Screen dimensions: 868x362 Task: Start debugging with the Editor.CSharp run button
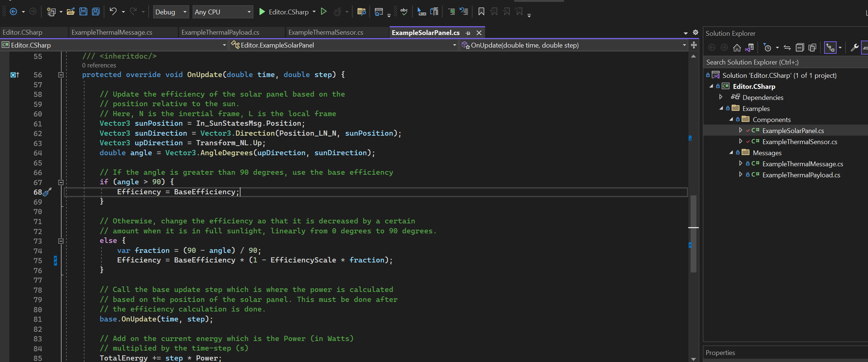coord(284,12)
